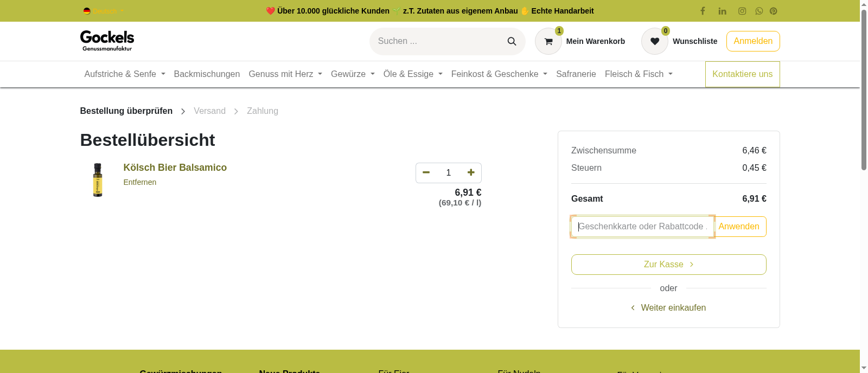Click the Bestellübersicht heading
This screenshot has height=373, width=868.
tap(148, 140)
